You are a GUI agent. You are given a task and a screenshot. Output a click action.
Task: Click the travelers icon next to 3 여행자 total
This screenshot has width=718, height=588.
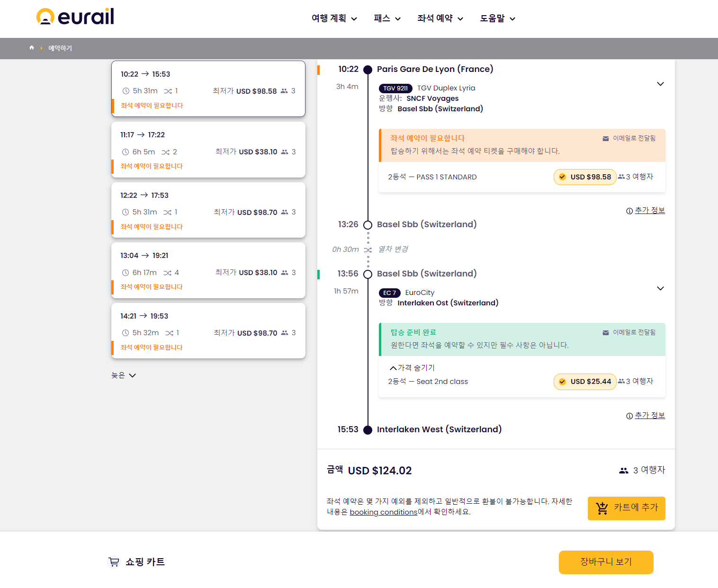(624, 471)
